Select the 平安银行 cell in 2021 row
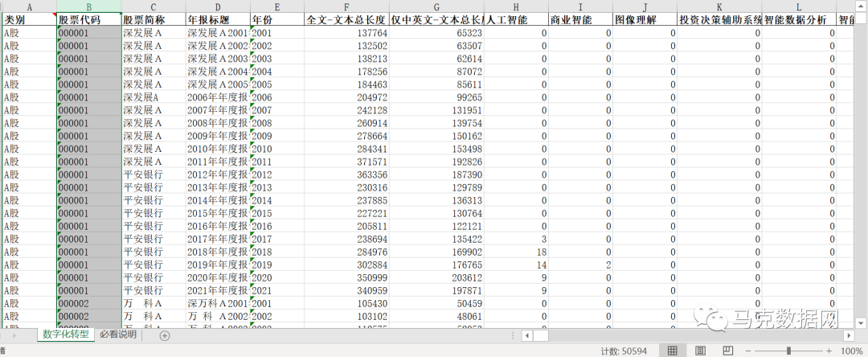This screenshot has width=868, height=357. (x=154, y=290)
